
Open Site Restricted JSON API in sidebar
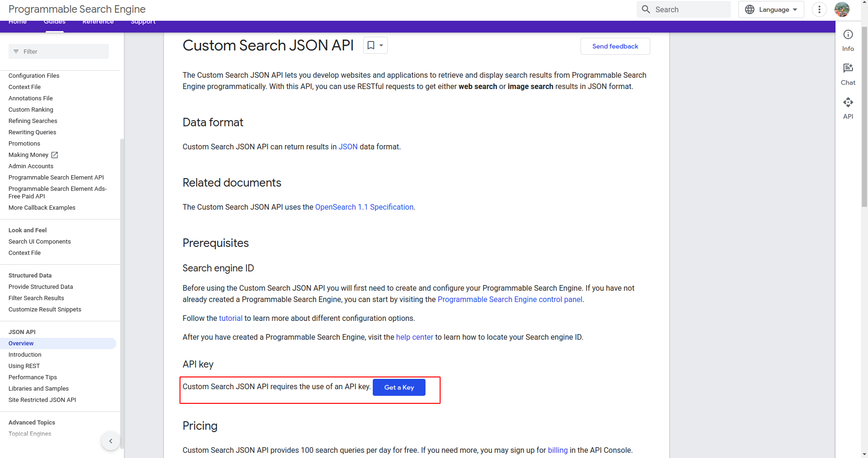pos(42,400)
